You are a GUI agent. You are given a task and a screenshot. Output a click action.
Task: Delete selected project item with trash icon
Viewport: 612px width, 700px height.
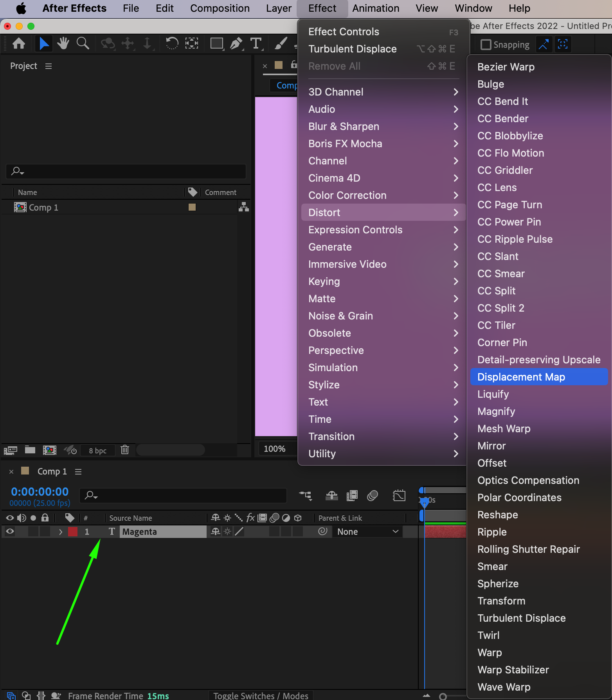(125, 450)
